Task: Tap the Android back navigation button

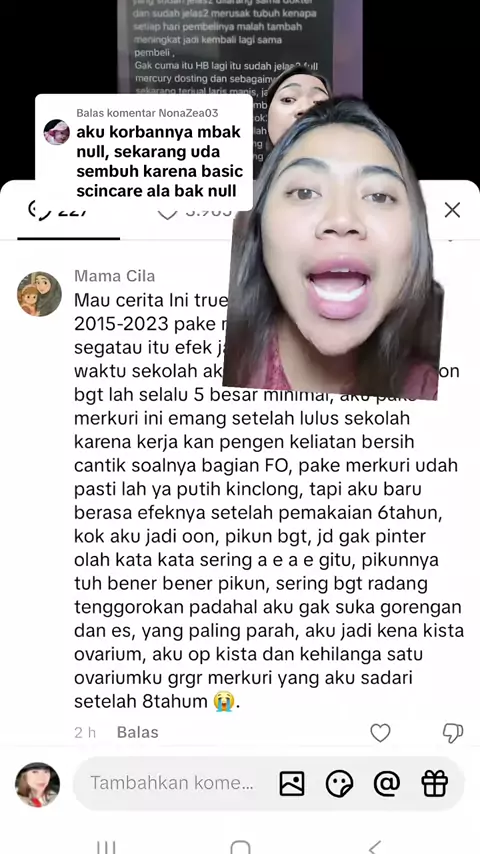Action: (x=375, y=847)
